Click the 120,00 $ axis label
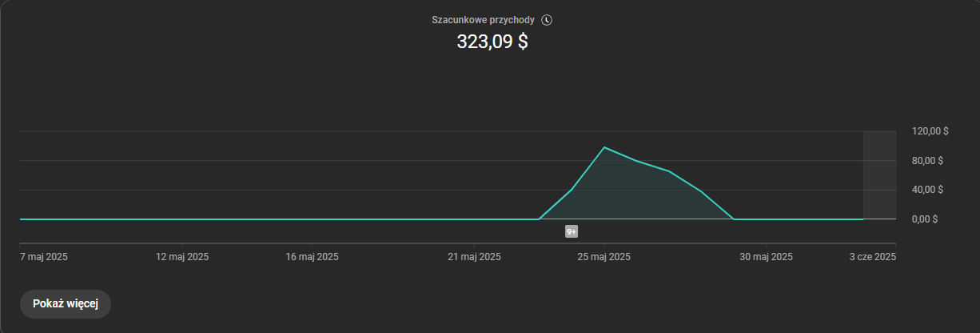 click(x=930, y=131)
